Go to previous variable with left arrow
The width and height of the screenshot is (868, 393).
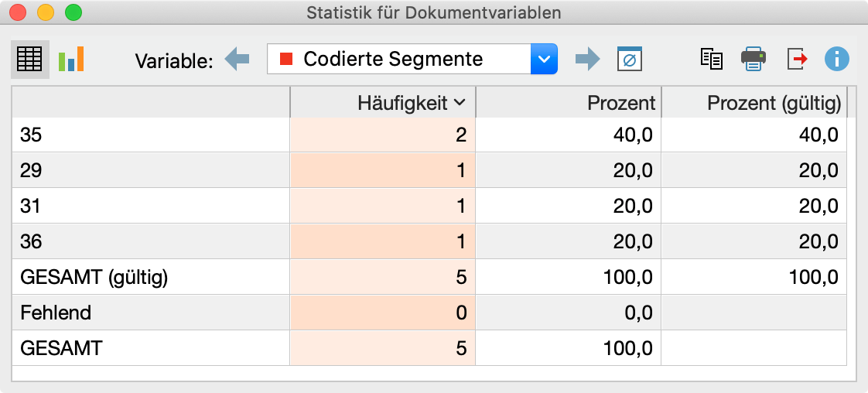pos(237,59)
